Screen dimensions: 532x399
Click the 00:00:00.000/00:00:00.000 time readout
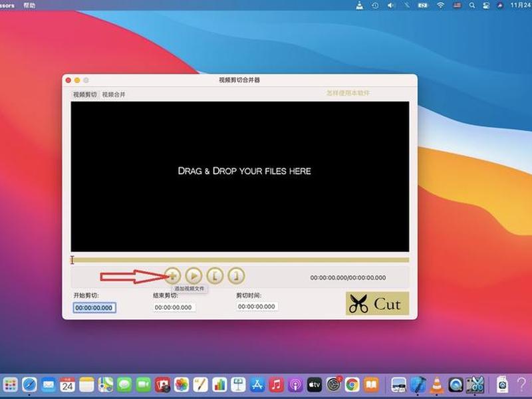click(348, 277)
